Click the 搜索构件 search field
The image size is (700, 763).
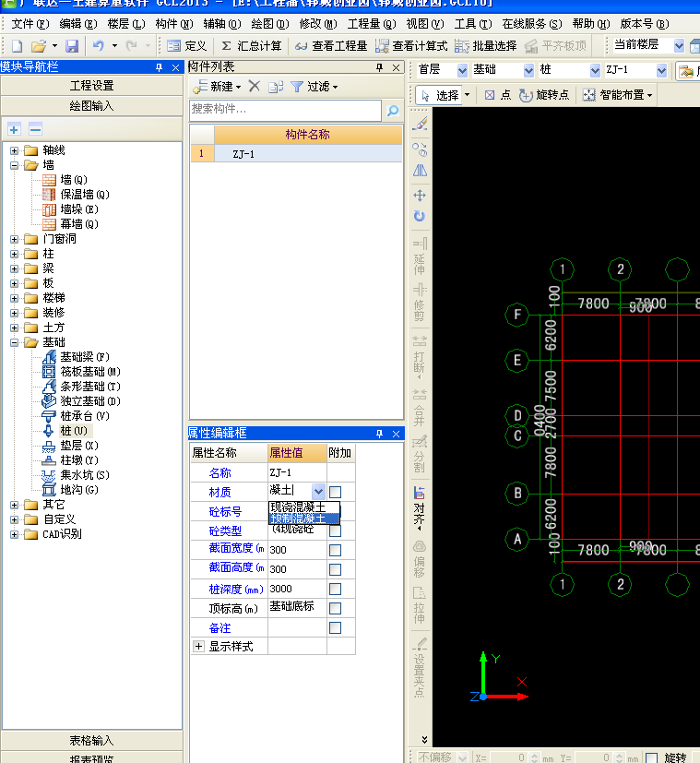pyautogui.click(x=286, y=110)
